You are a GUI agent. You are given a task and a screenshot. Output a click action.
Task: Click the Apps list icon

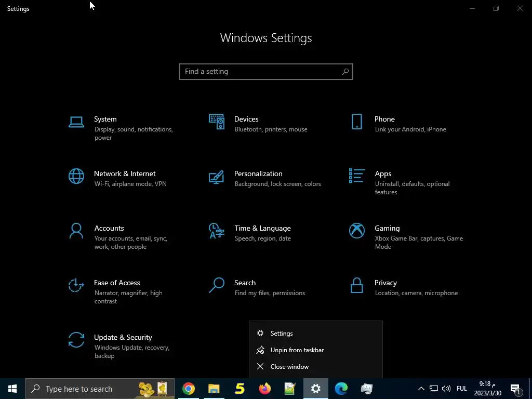click(x=356, y=176)
